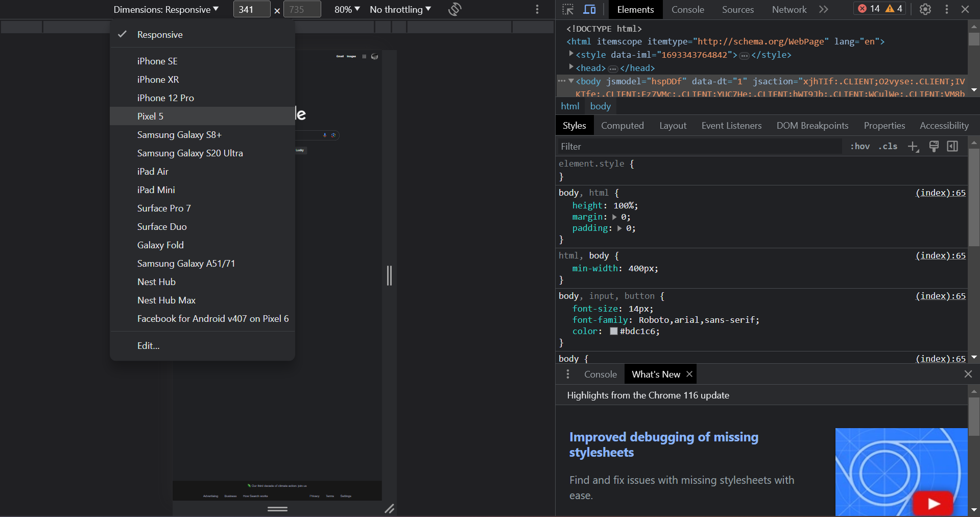Open DevTools settings gear icon
980x517 pixels.
pyautogui.click(x=925, y=9)
